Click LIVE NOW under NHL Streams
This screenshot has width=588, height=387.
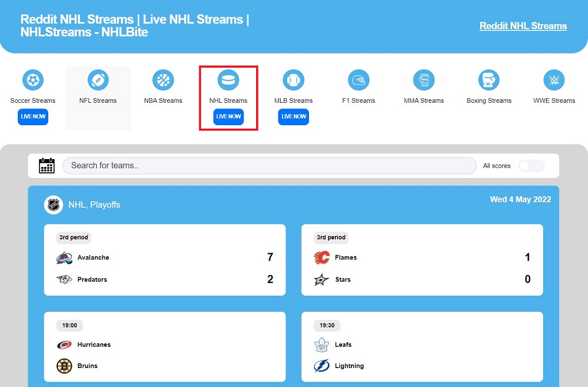(229, 117)
